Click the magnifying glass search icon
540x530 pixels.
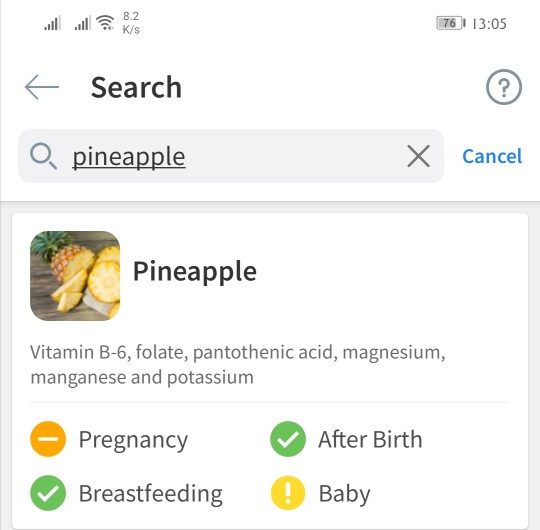point(43,156)
